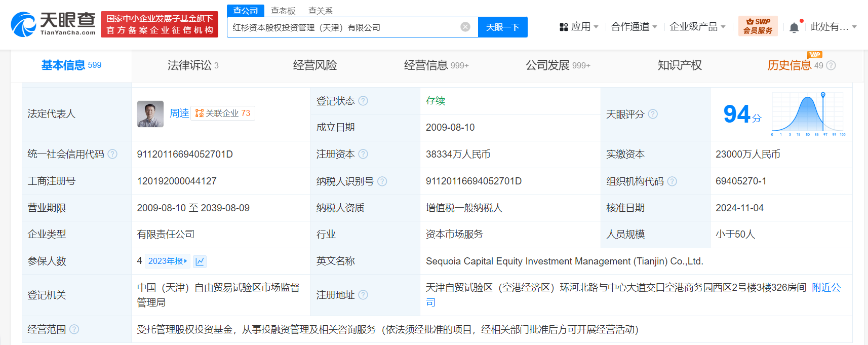
Task: Expand the 应用 dropdown menu
Action: pos(579,27)
